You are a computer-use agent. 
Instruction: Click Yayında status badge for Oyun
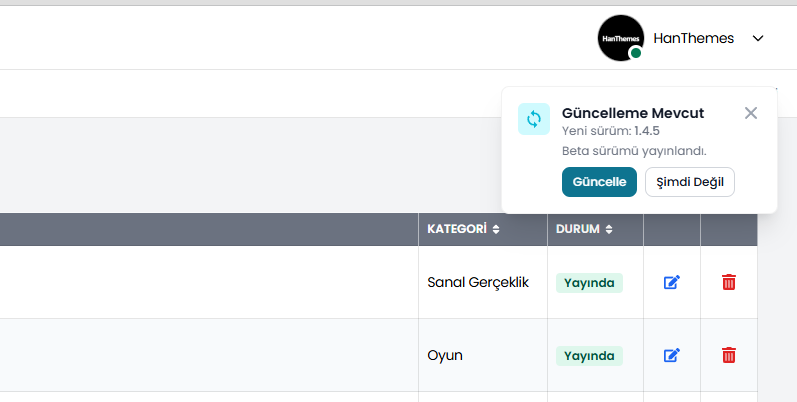[589, 356]
